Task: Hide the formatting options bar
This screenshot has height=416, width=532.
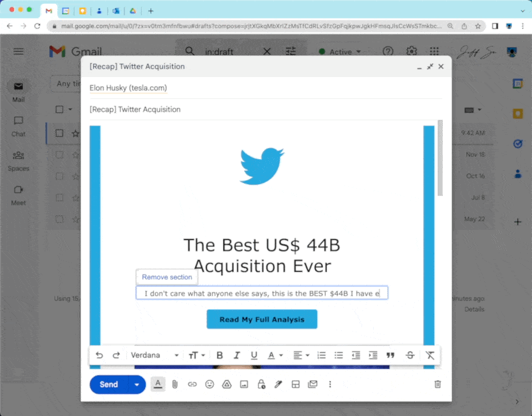Action: point(158,384)
